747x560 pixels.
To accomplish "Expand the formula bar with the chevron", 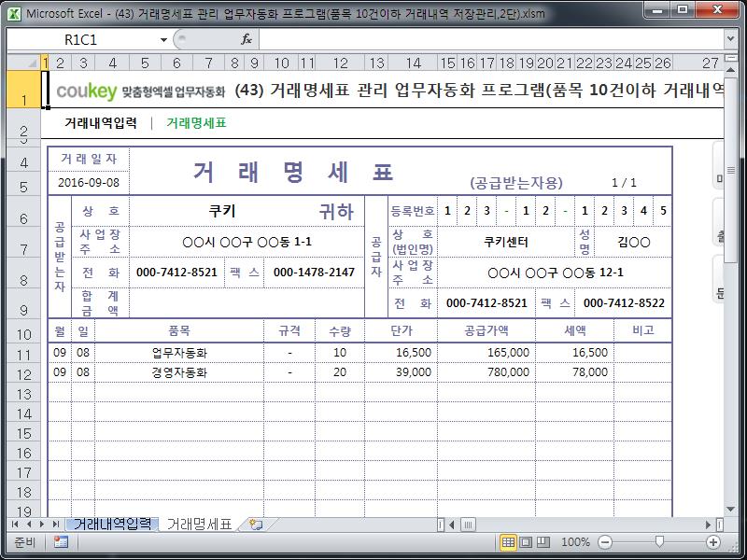I will click(730, 39).
